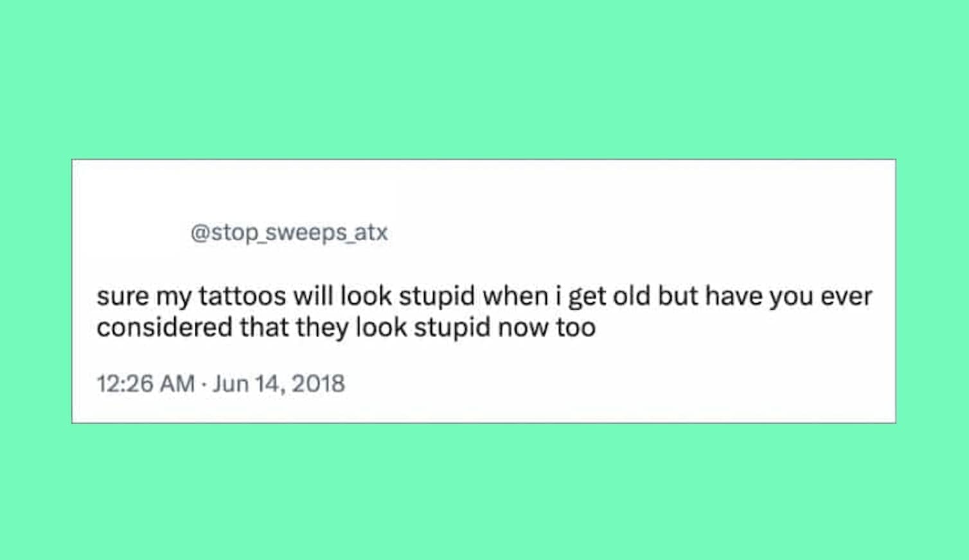Click the Jun 14, 2018 date
This screenshot has width=969, height=560.
279,383
